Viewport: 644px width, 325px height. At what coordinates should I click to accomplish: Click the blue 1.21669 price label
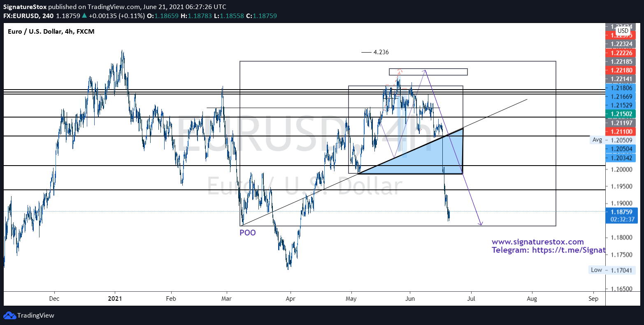coord(621,97)
